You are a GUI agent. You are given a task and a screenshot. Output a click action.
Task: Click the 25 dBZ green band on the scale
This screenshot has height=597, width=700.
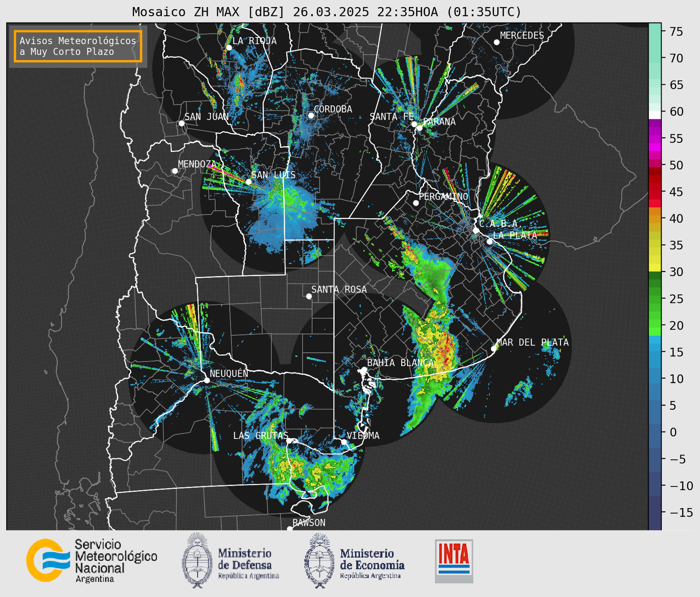click(655, 299)
